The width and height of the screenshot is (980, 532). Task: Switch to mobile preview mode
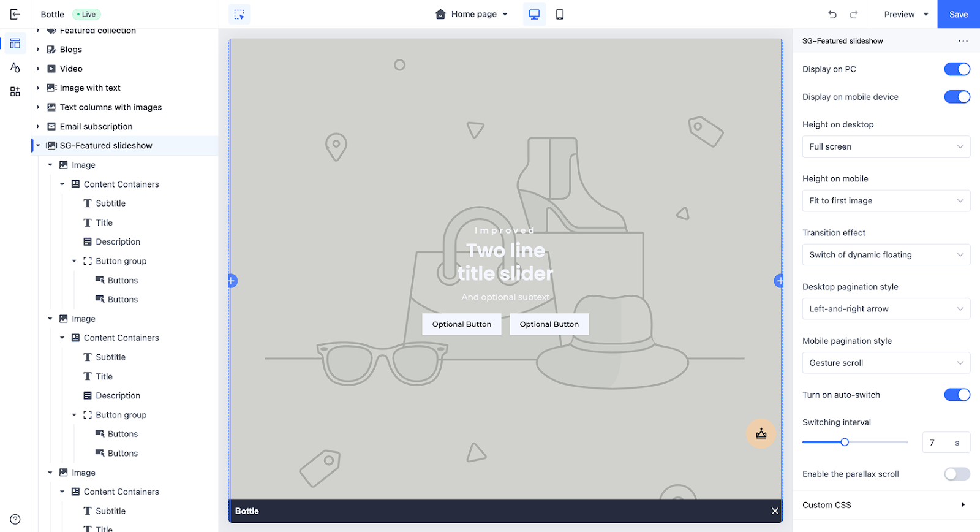point(559,14)
